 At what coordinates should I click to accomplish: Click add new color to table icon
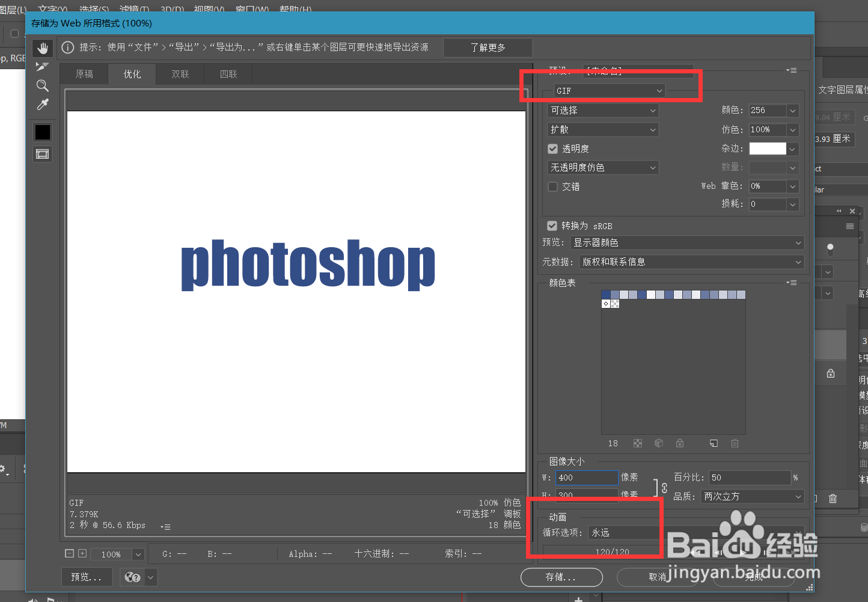pos(714,443)
